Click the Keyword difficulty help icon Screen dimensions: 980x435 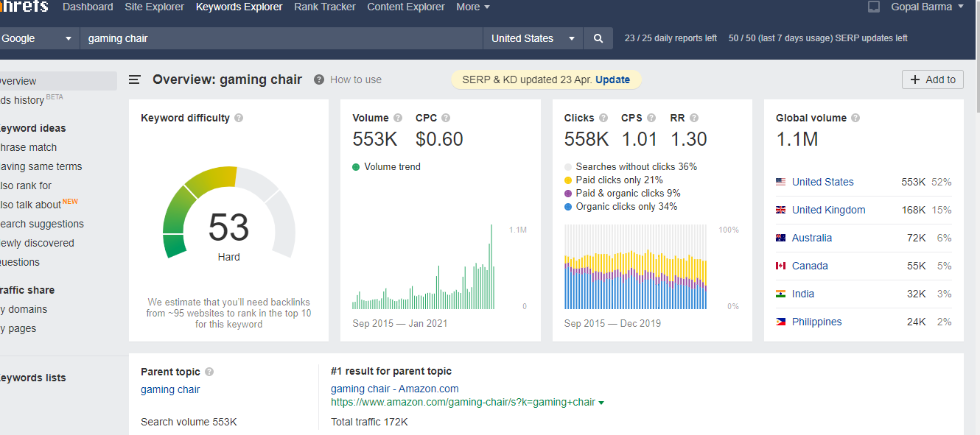[x=239, y=118]
